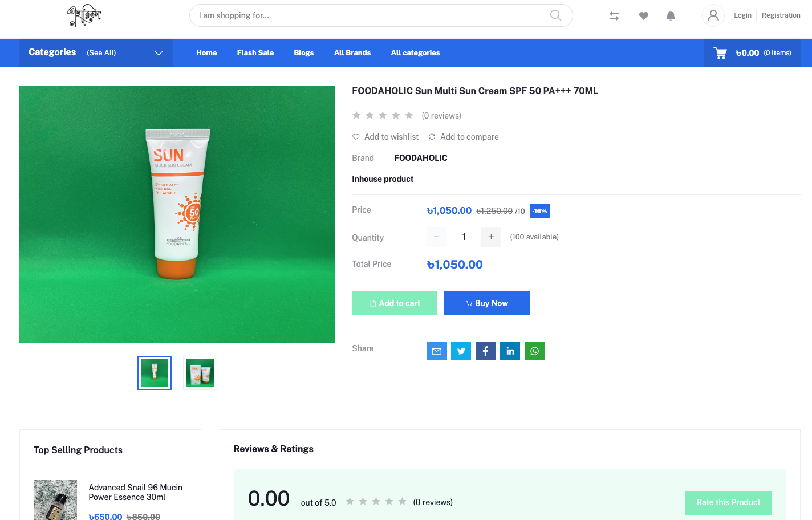
Task: Share product on Facebook
Action: (x=486, y=351)
